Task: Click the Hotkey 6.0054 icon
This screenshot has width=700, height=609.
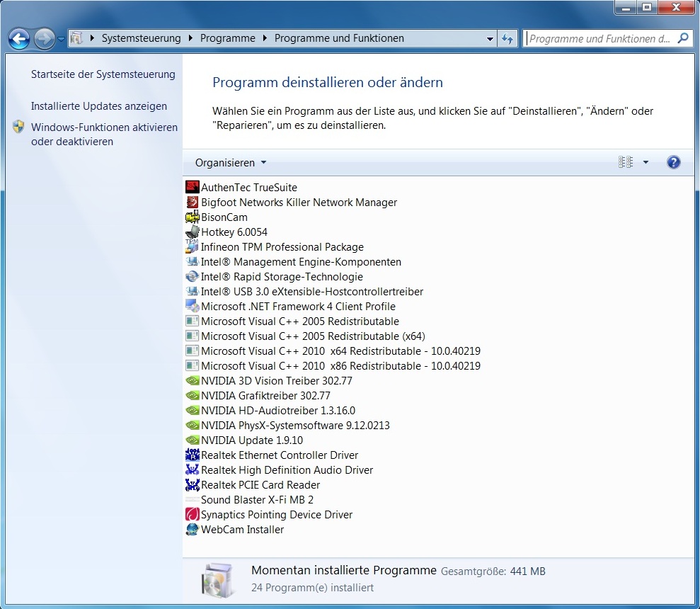Action: (192, 232)
